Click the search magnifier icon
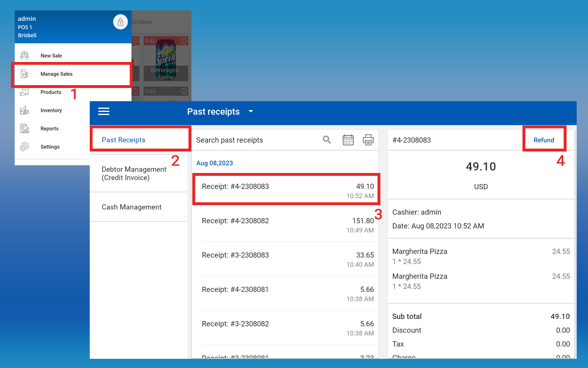Screen dimensions: 588x368 (327, 140)
